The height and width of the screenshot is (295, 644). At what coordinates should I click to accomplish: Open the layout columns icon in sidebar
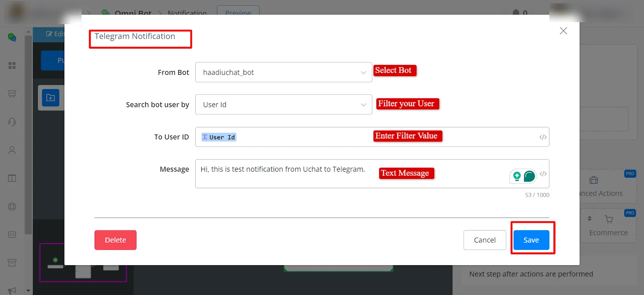click(12, 178)
